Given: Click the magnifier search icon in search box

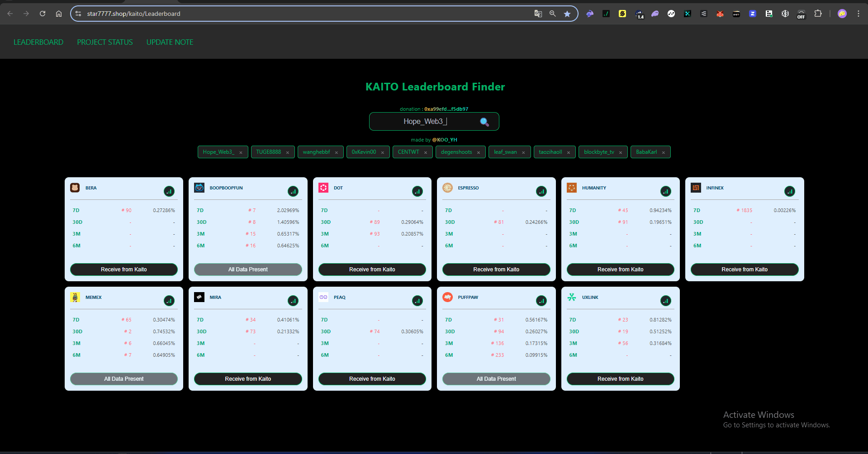Looking at the screenshot, I should [484, 122].
